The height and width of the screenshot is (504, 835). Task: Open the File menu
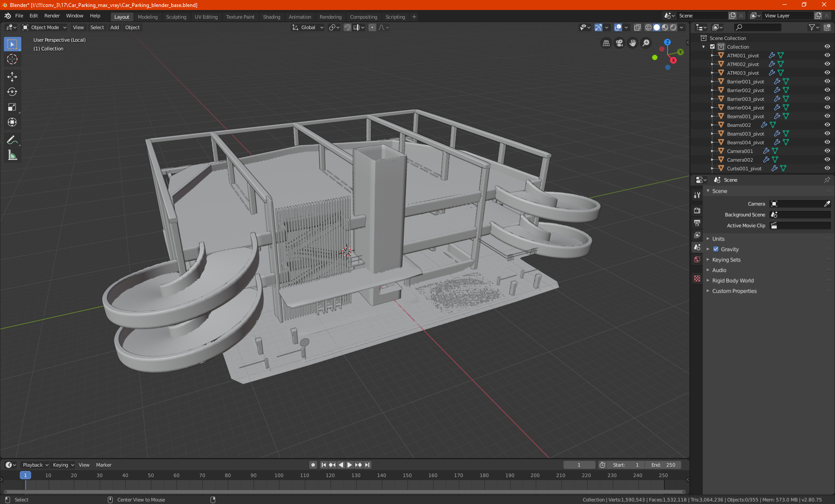click(19, 16)
